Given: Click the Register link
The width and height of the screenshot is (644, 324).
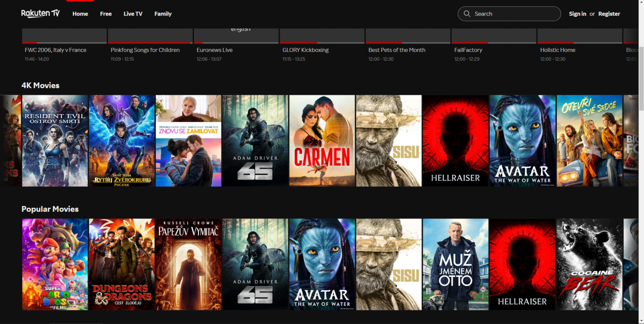Looking at the screenshot, I should [x=609, y=14].
